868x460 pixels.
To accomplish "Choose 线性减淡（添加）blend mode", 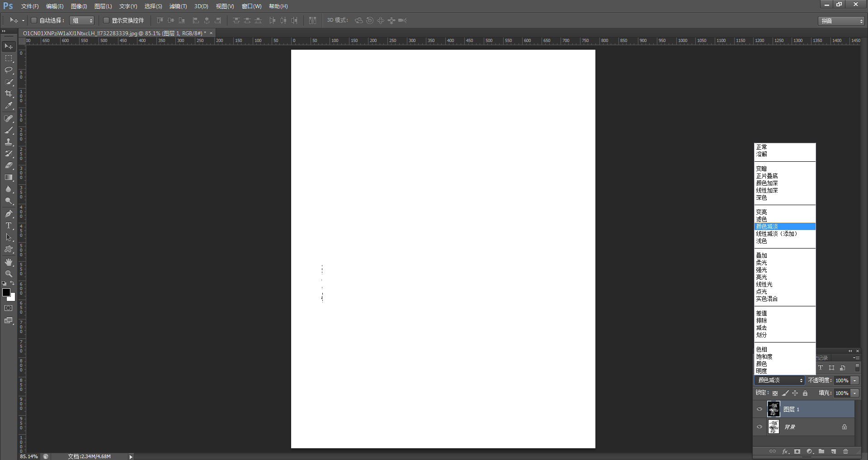I will [x=785, y=234].
